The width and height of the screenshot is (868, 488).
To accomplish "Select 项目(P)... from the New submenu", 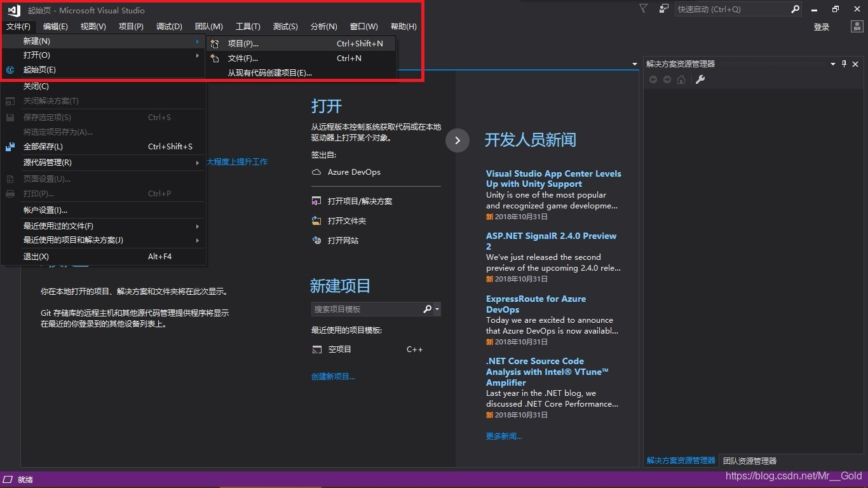I will [300, 44].
